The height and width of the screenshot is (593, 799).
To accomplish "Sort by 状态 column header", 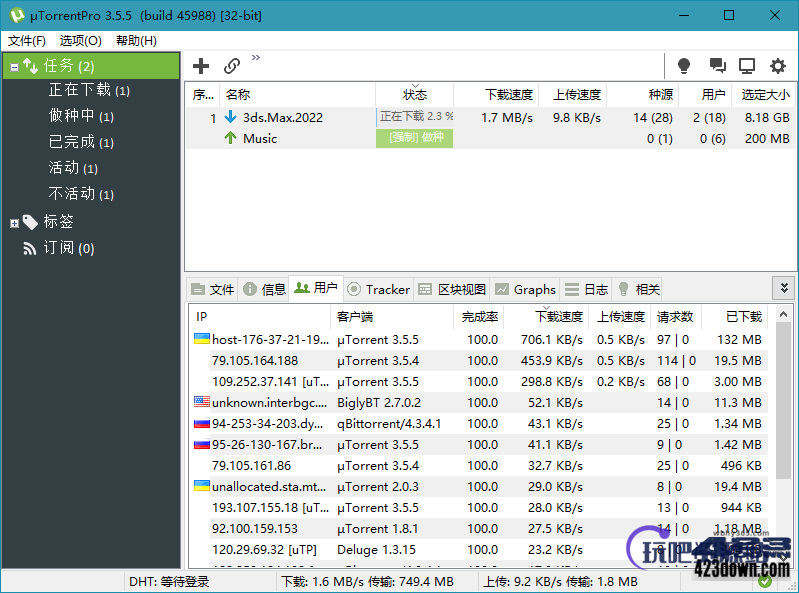I will [415, 95].
